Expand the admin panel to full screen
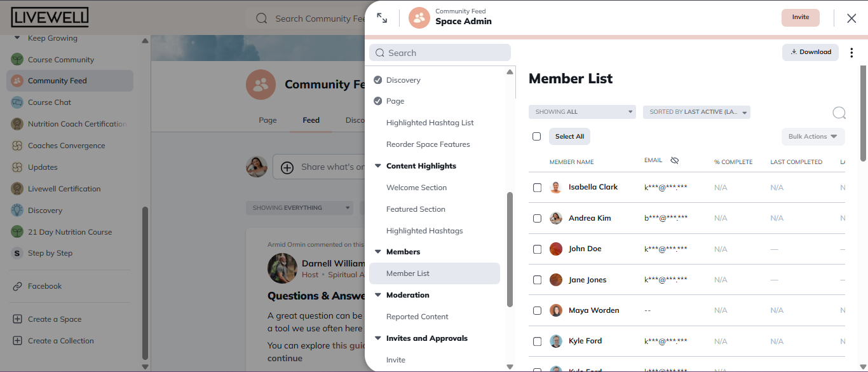 pos(381,18)
